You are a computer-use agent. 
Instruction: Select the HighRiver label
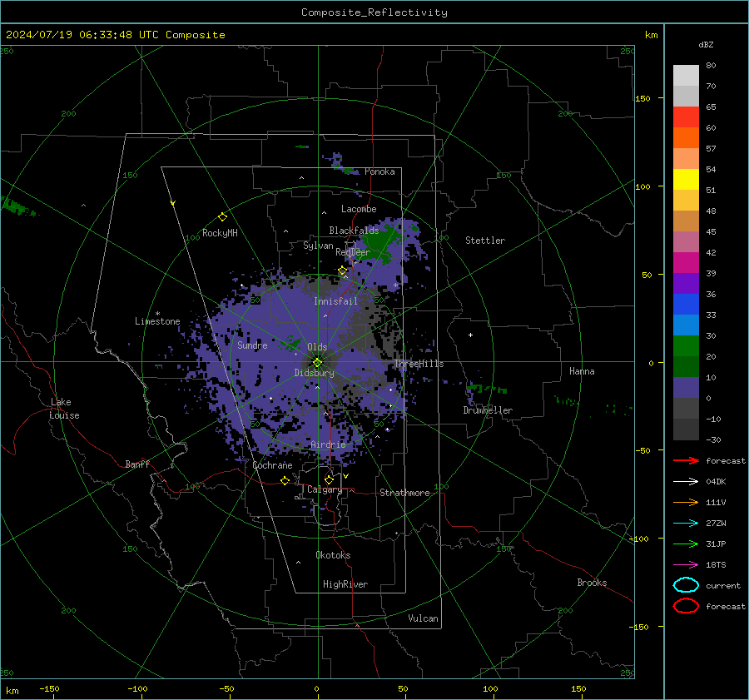click(345, 584)
